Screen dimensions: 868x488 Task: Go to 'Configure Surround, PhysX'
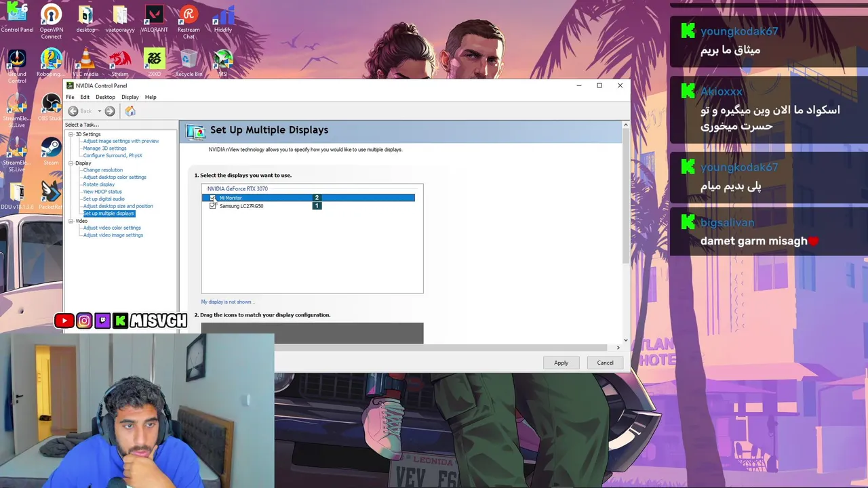pos(113,156)
